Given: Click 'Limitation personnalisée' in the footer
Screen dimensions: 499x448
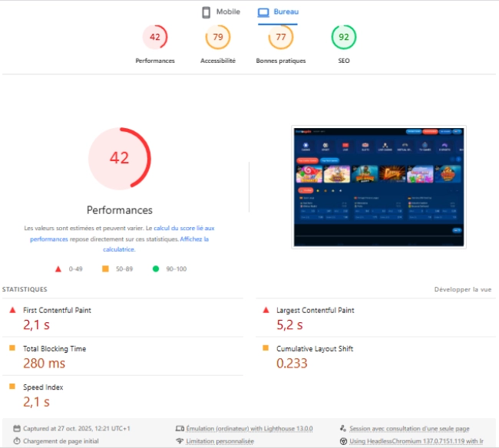Looking at the screenshot, I should tap(220, 441).
